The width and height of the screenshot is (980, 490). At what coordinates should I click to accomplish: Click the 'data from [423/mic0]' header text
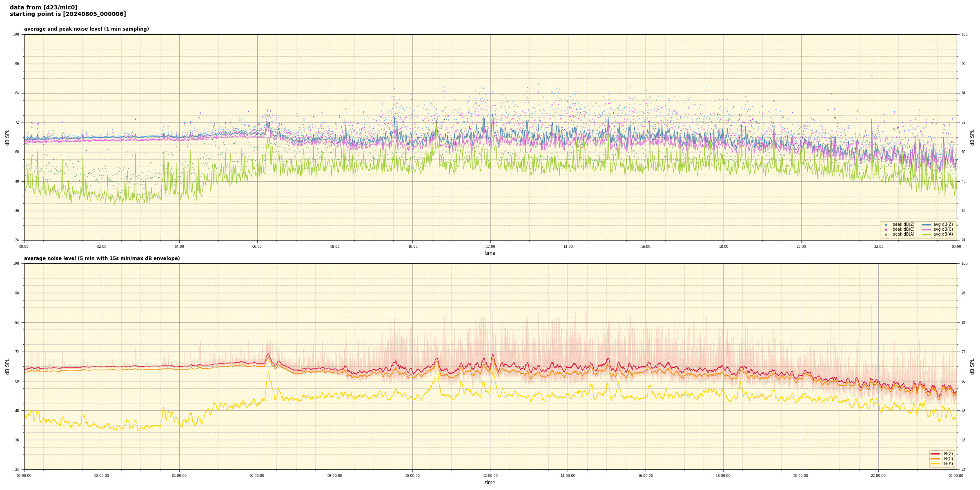coord(43,7)
